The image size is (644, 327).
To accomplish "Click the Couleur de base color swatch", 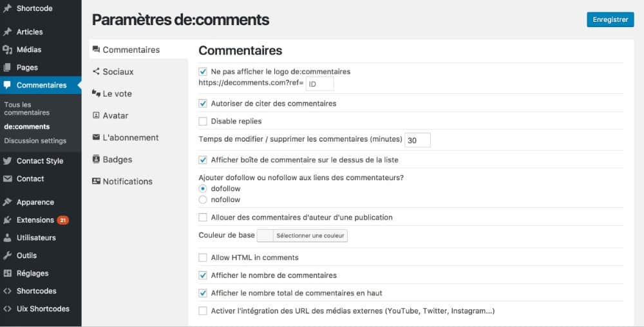I will coord(265,236).
